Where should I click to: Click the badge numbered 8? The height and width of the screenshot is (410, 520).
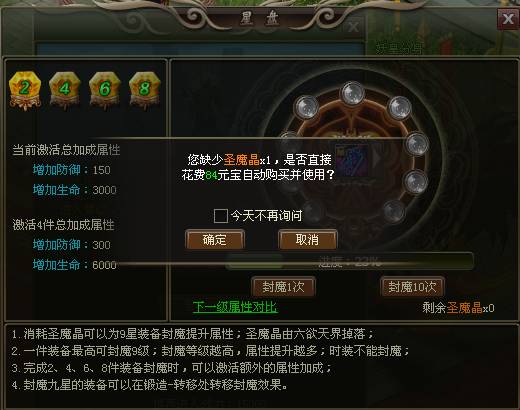pyautogui.click(x=145, y=89)
